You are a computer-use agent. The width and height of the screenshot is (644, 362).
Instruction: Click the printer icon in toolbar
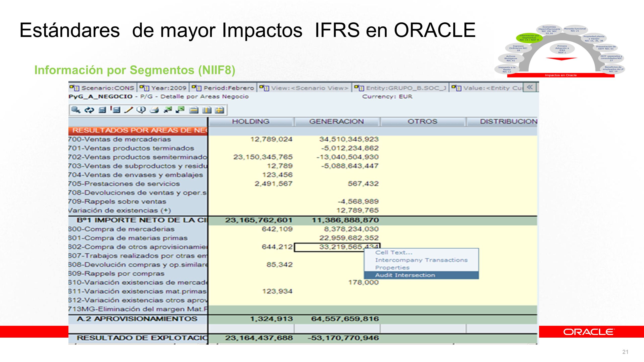coord(154,110)
